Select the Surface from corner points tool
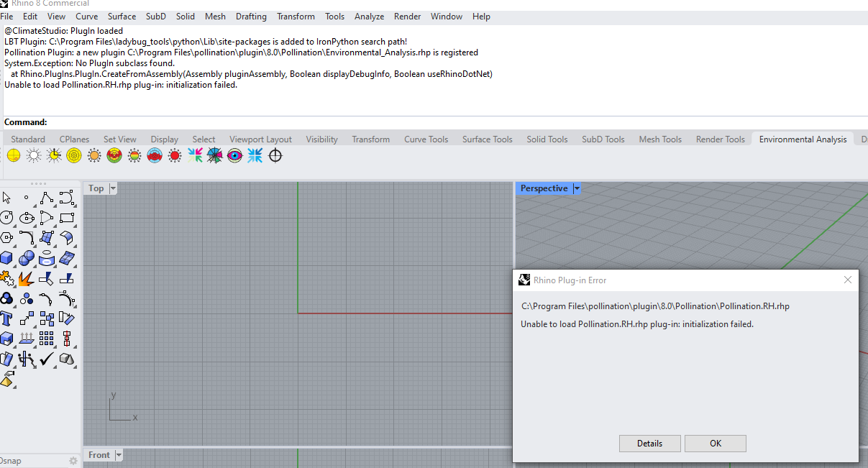This screenshot has width=868, height=468. tap(47, 237)
